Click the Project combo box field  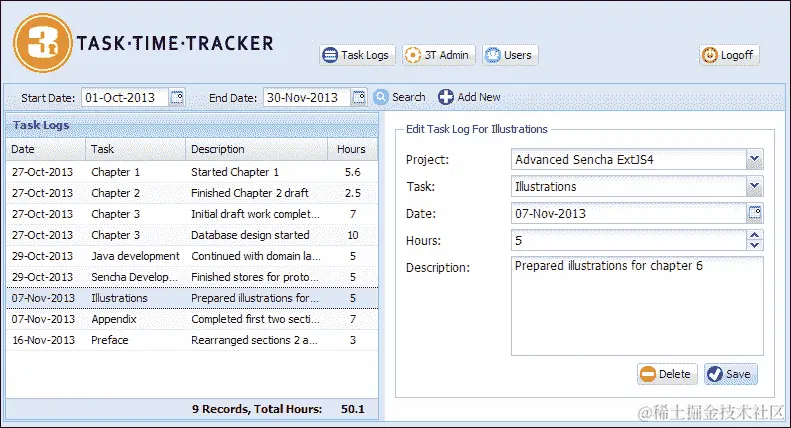click(x=629, y=159)
